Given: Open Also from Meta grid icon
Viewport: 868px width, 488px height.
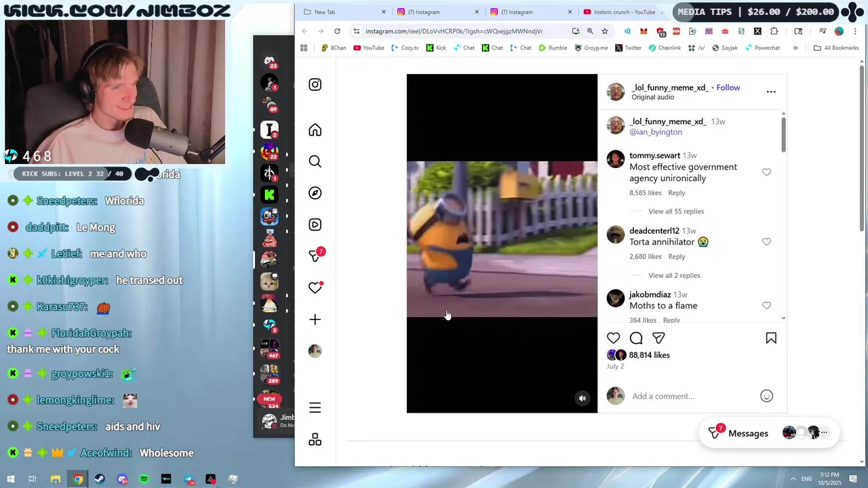Looking at the screenshot, I should coord(315,440).
